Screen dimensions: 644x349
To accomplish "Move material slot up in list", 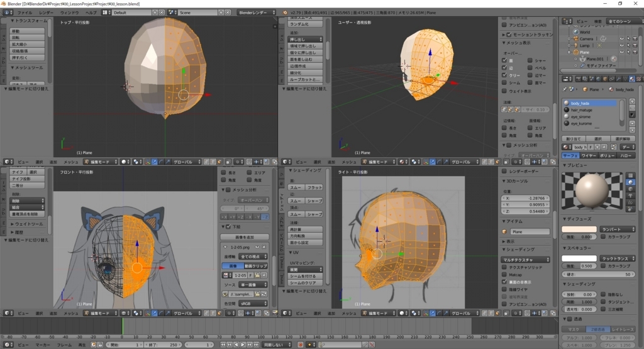I will pos(632,123).
